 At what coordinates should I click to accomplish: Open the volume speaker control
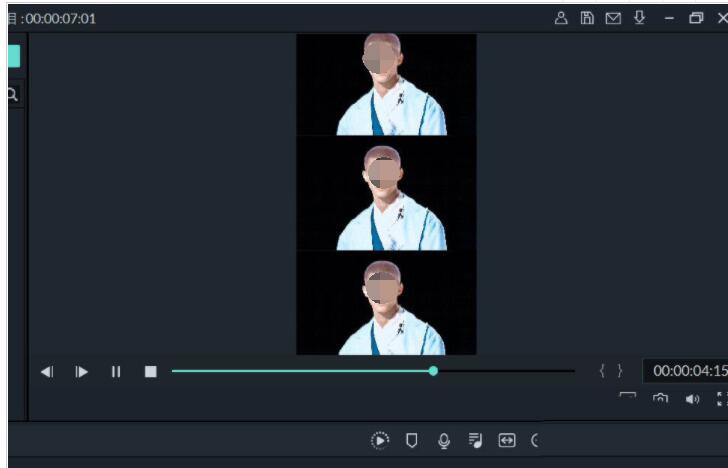click(x=692, y=399)
